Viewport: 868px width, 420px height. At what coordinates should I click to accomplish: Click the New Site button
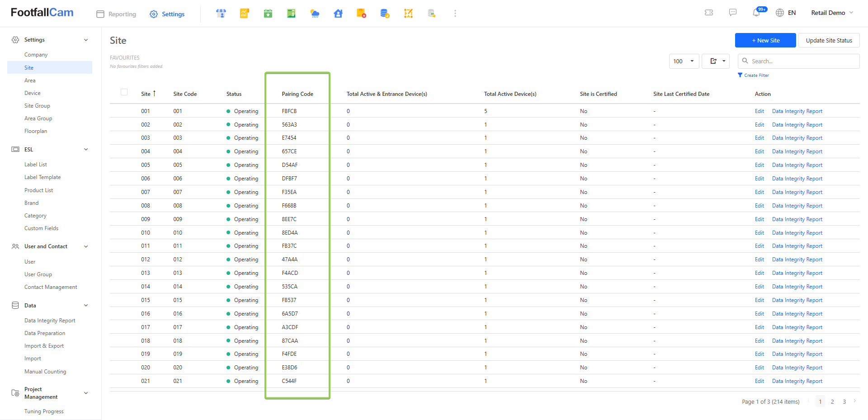(765, 40)
